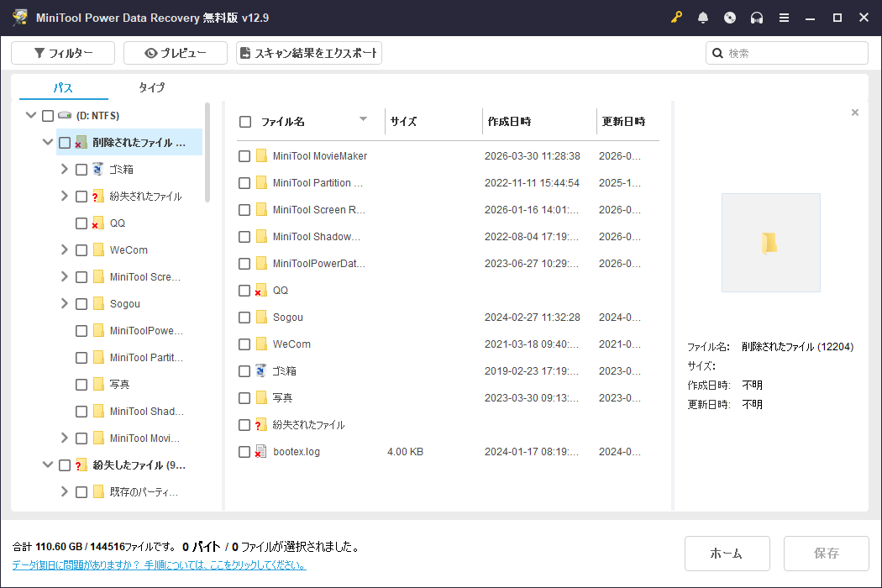Screen dimensions: 882x588
Task: Click the ゴミ箱 recycle bin icon in file list
Action: click(x=260, y=370)
